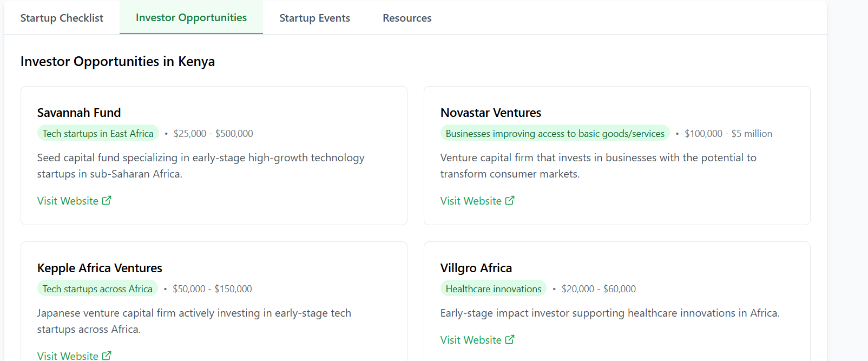Click Kepple Africa Ventures' Visit Website link text

68,356
